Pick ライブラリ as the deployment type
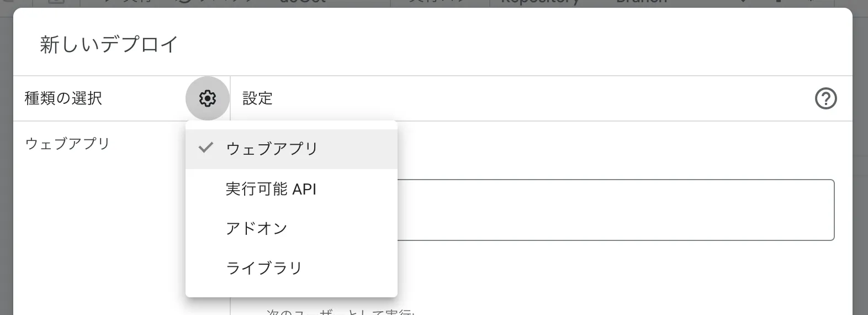868x315 pixels. point(264,268)
